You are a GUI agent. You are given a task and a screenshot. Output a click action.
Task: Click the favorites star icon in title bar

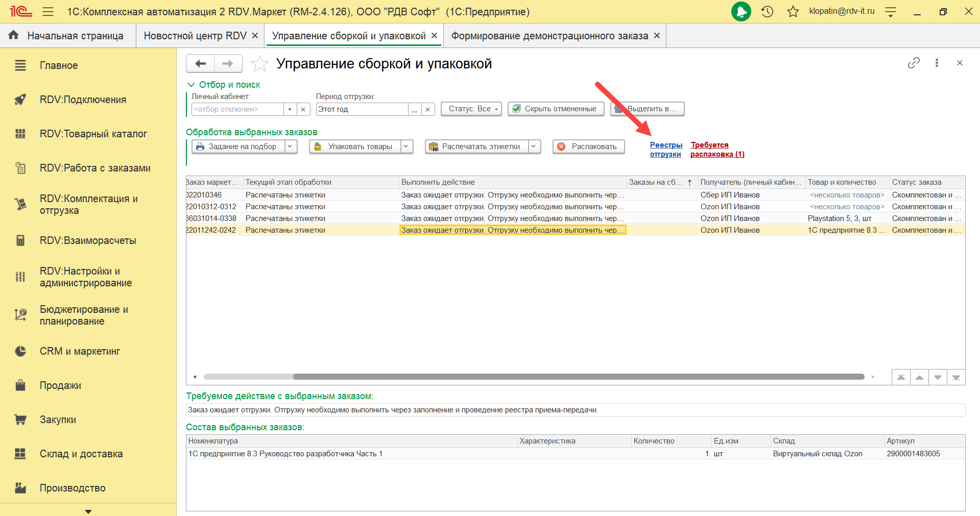(793, 11)
